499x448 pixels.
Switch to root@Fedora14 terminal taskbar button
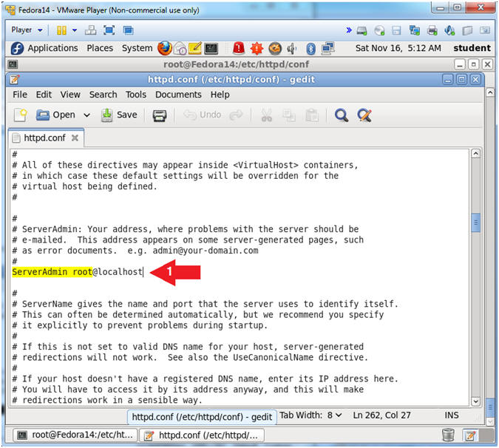point(75,435)
